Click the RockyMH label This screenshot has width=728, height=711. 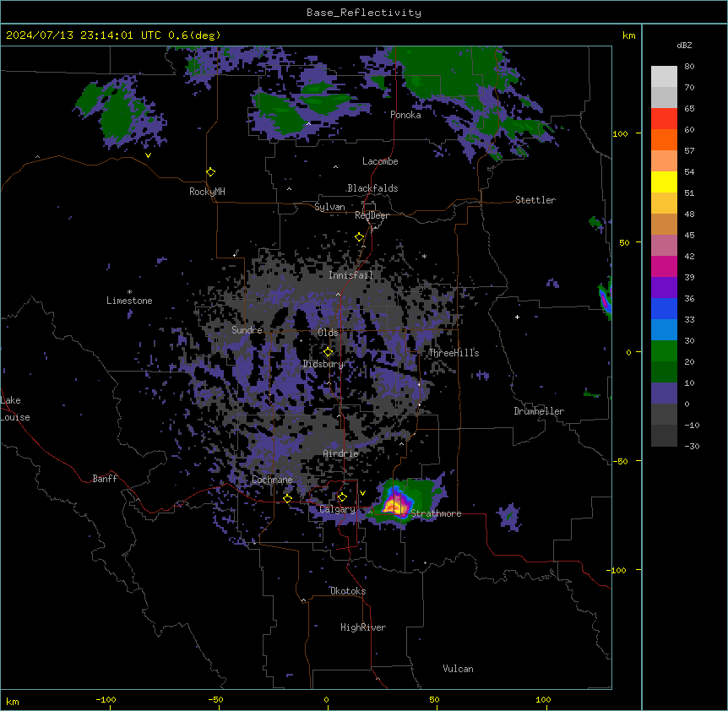[x=207, y=192]
